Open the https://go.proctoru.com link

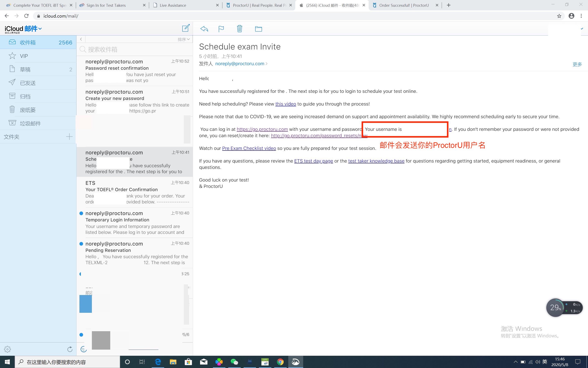click(x=262, y=129)
